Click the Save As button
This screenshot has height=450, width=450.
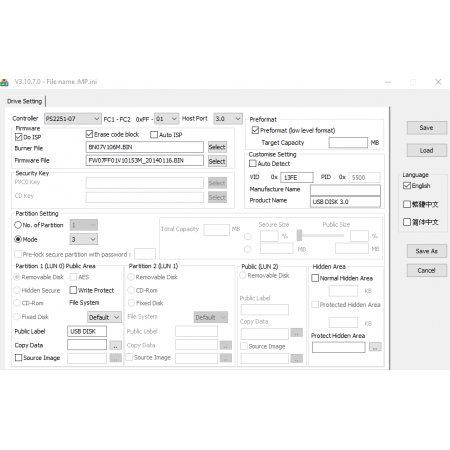point(427,251)
